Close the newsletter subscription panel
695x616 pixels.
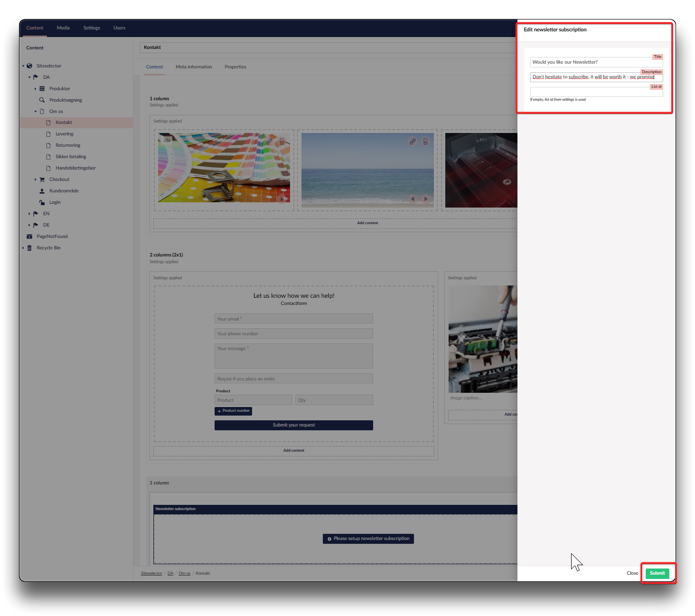point(632,573)
